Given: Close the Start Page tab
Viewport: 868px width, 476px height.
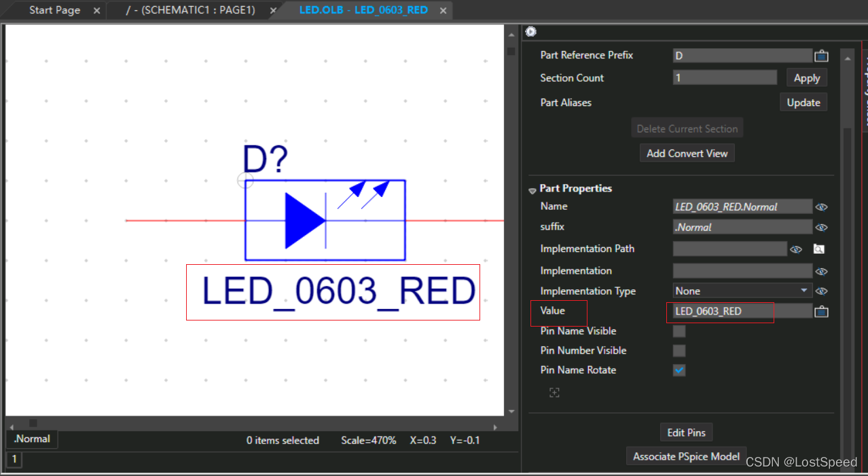Looking at the screenshot, I should tap(96, 10).
